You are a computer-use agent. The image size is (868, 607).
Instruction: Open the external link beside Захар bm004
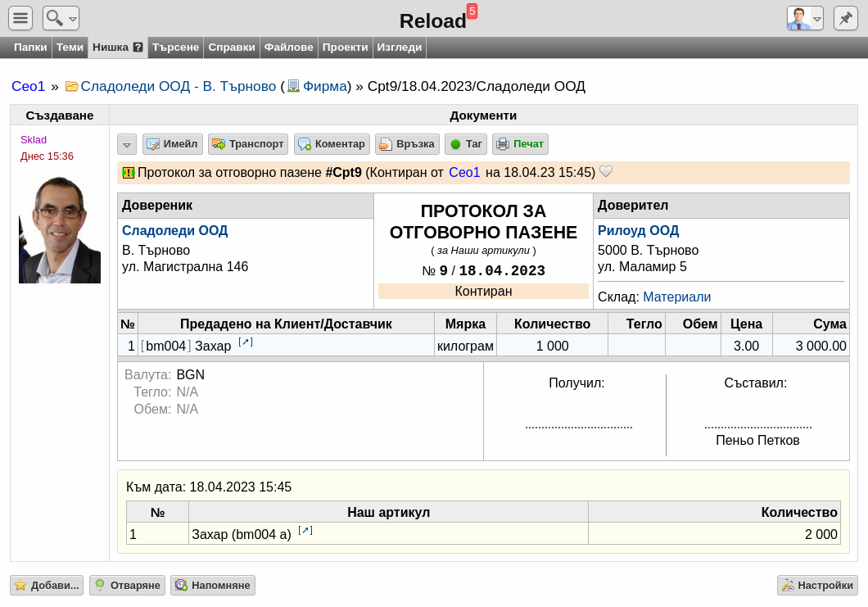(x=246, y=342)
